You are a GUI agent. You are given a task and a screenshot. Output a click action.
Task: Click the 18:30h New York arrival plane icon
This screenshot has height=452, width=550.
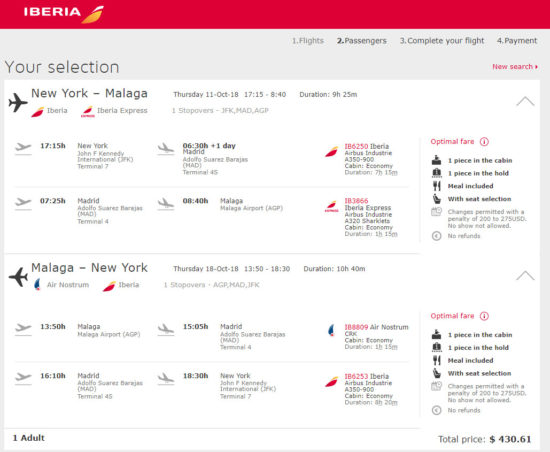(166, 379)
